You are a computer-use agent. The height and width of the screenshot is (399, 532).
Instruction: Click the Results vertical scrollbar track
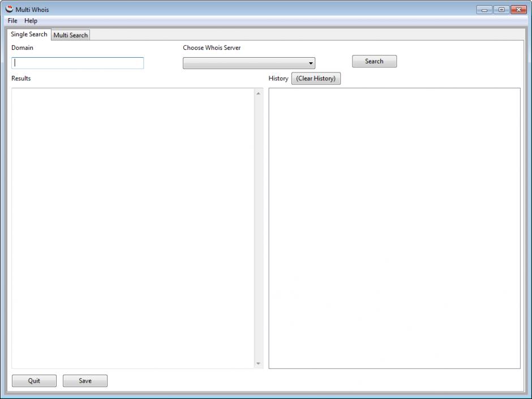click(259, 226)
